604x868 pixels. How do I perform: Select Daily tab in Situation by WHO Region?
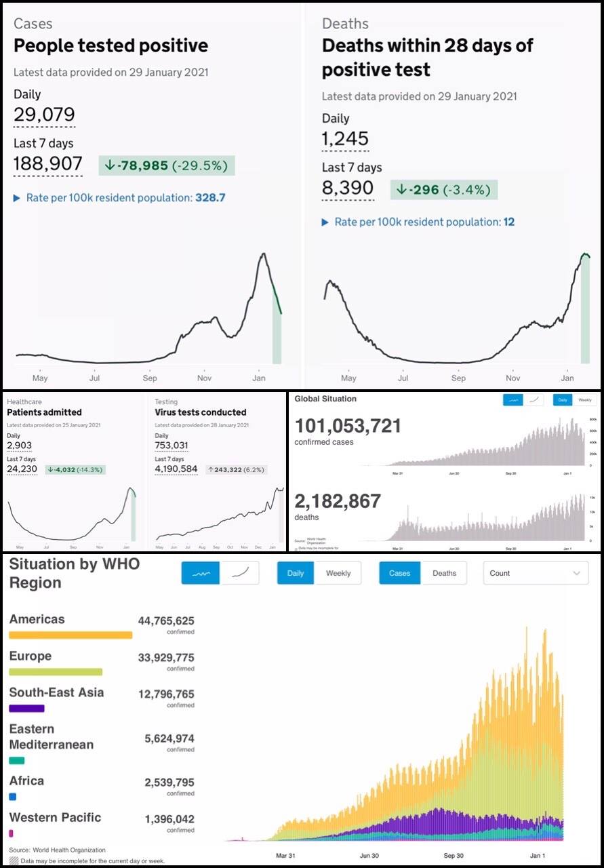(296, 573)
